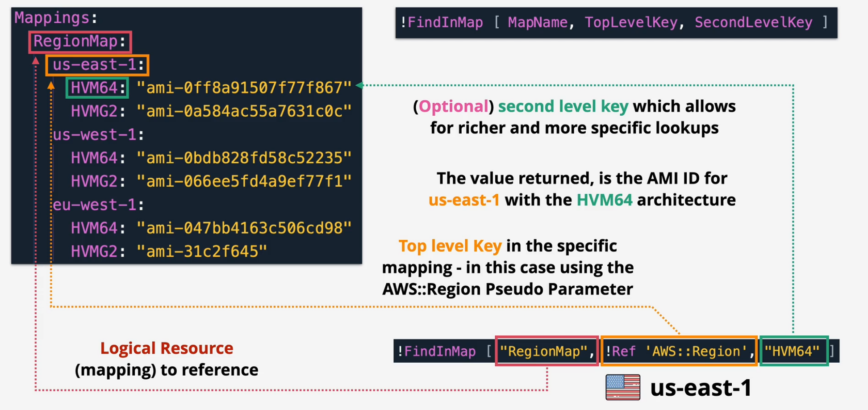Screen dimensions: 868x410
Task: Click "RegionMap" in the bottom example
Action: pyautogui.click(x=547, y=351)
